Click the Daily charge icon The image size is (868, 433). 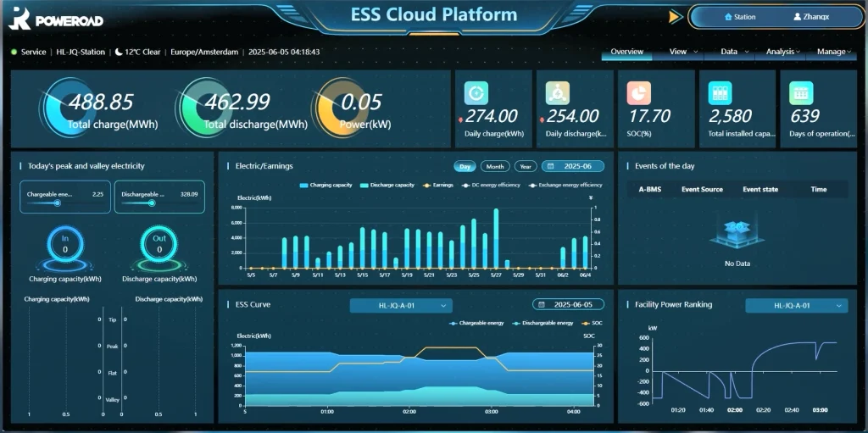coord(476,93)
